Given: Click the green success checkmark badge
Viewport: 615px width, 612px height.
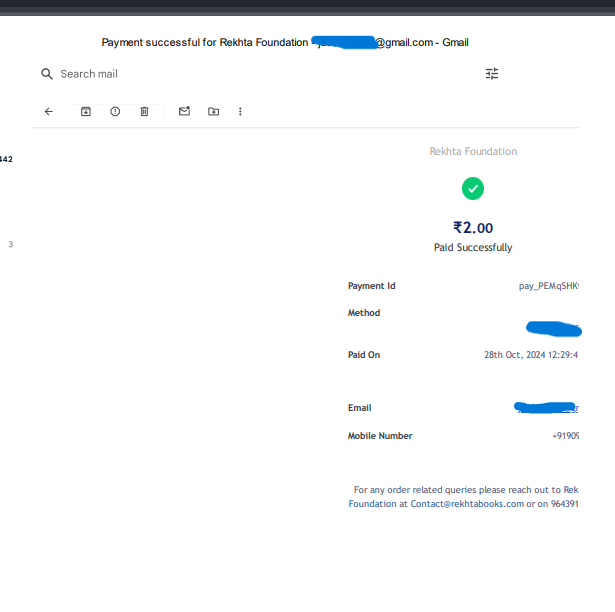Looking at the screenshot, I should (x=473, y=189).
